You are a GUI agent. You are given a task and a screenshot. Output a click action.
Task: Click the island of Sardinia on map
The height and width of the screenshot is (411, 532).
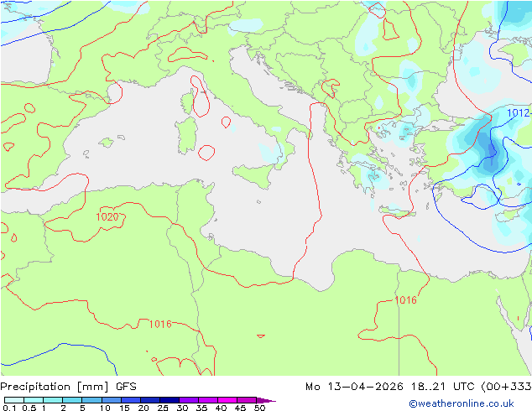coord(186,135)
